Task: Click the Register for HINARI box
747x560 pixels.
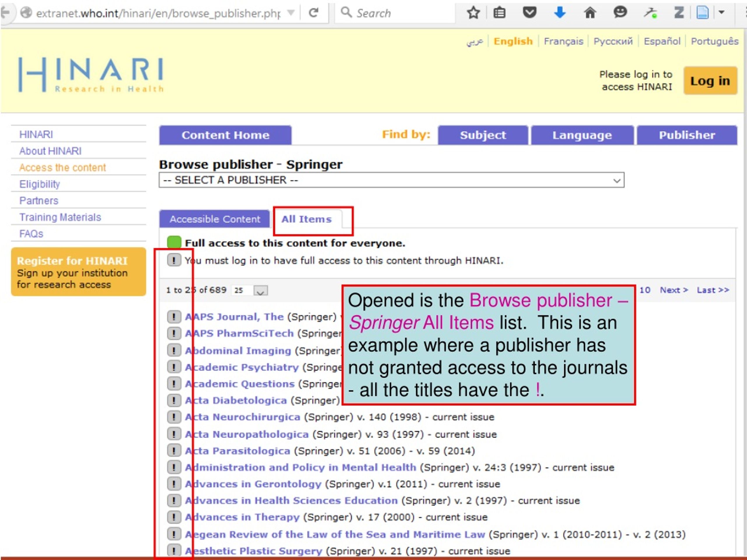Action: coord(78,272)
